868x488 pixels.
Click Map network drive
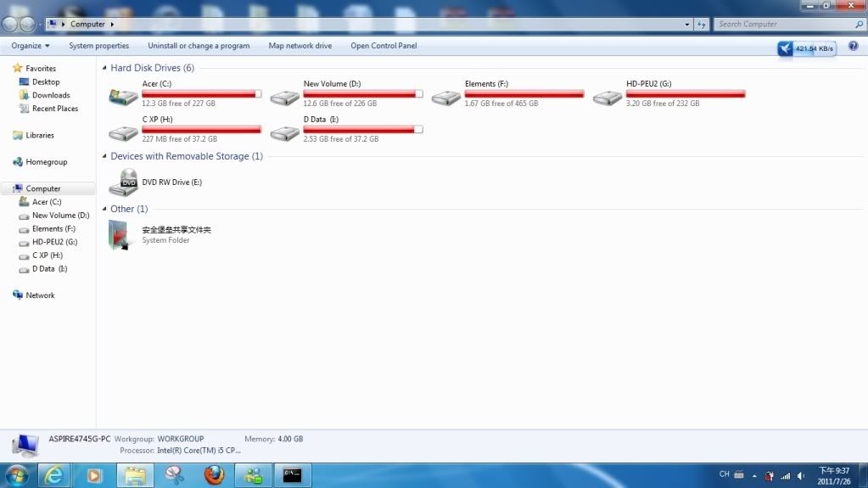(x=300, y=46)
